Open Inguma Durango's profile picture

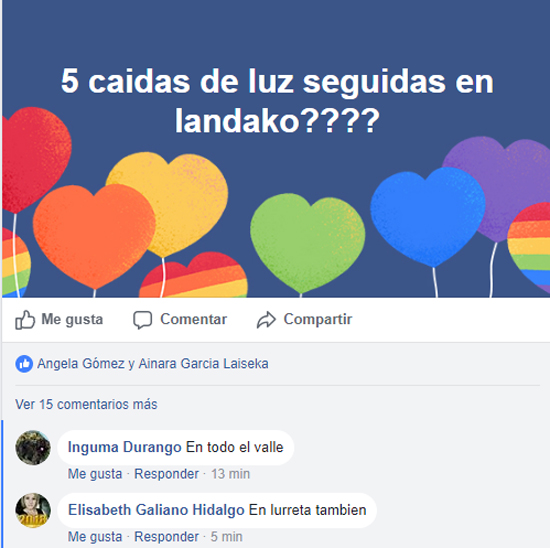33,448
